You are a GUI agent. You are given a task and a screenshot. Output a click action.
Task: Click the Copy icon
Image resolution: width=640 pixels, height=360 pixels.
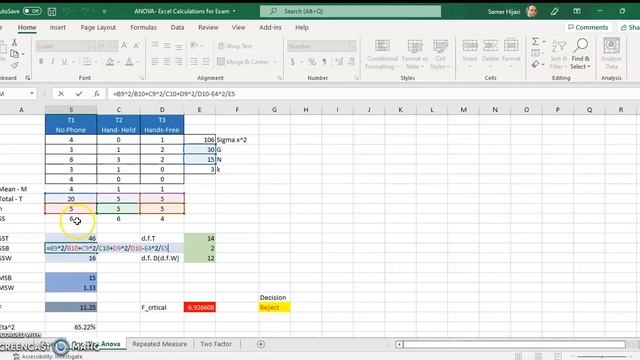pos(14,53)
